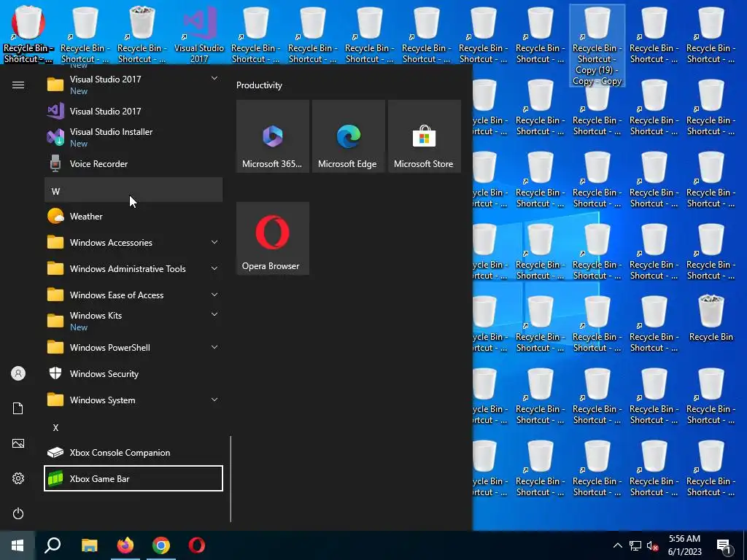Click the W letter header
The width and height of the screenshot is (747, 560).
point(133,190)
